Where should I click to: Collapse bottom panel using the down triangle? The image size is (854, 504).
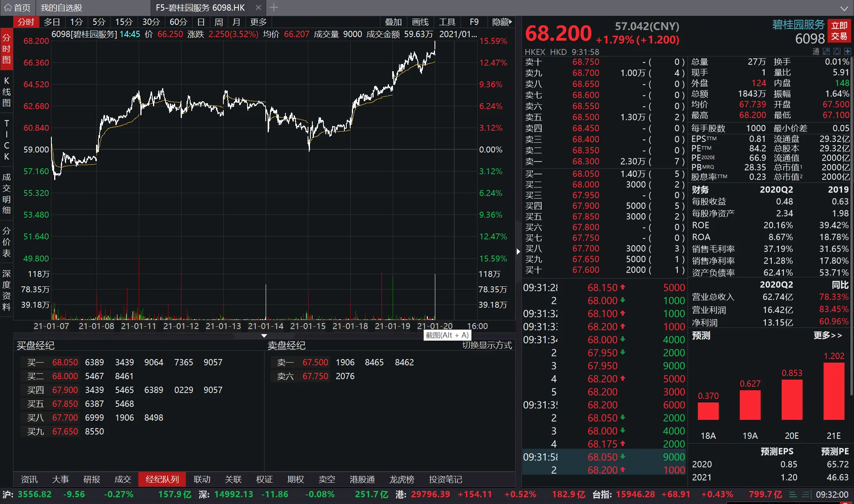click(x=264, y=336)
